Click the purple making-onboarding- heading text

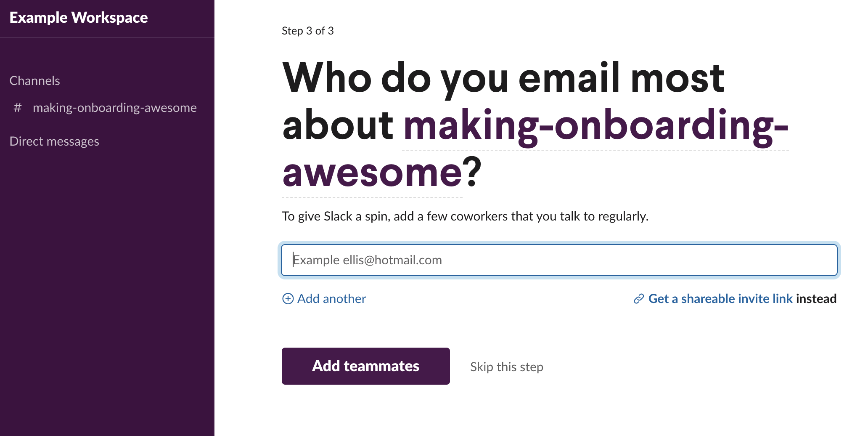[x=595, y=125]
